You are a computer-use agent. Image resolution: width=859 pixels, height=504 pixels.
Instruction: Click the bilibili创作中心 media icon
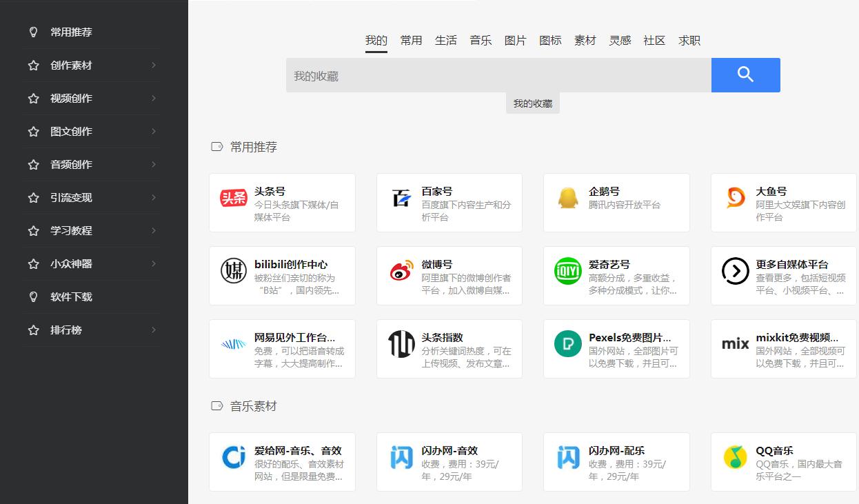pos(234,270)
